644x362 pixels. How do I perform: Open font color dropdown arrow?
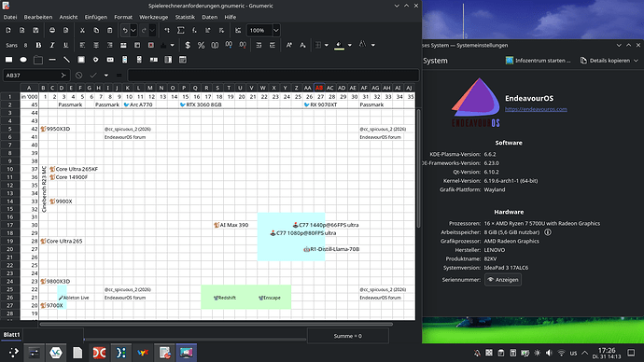(x=373, y=45)
